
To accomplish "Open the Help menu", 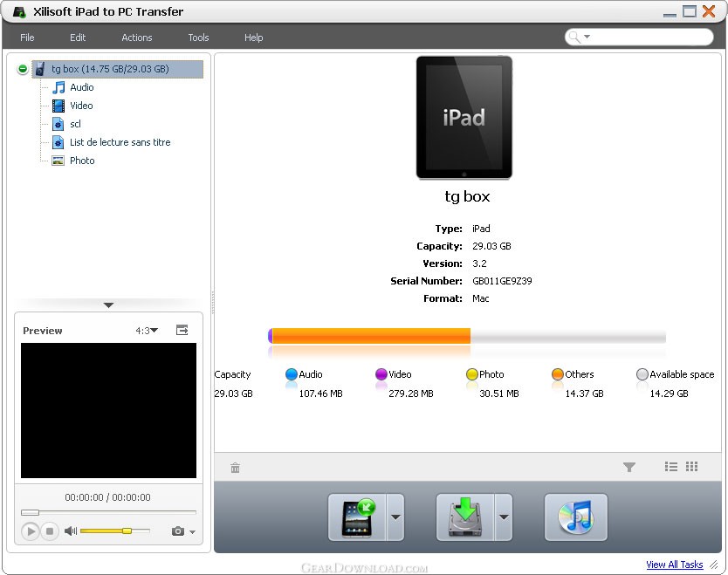I will pos(253,38).
